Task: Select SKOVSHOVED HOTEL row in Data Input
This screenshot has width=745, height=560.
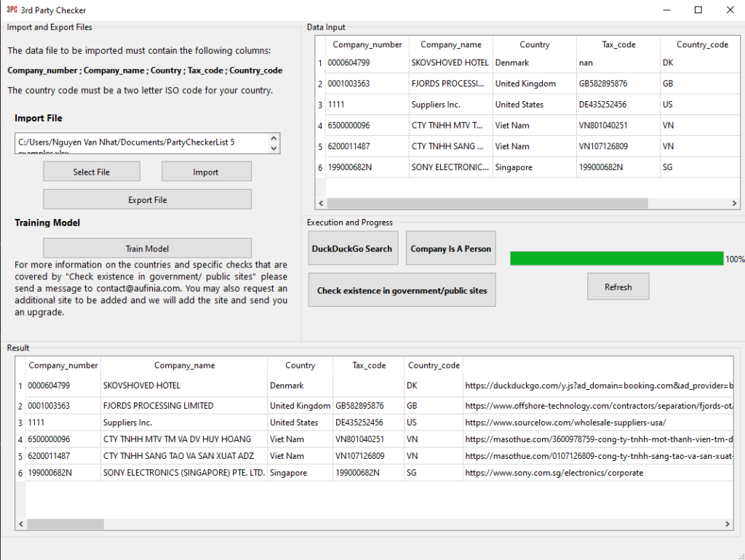Action: click(x=450, y=63)
